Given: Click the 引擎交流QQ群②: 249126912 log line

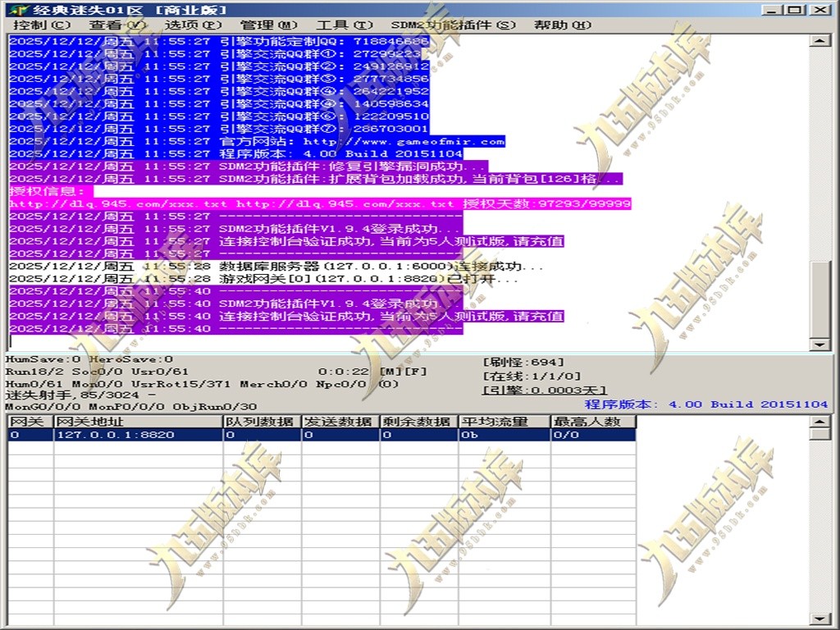Looking at the screenshot, I should click(x=219, y=66).
